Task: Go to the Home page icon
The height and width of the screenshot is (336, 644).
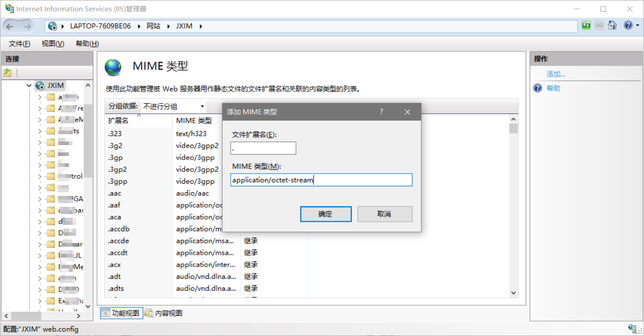Action: click(612, 25)
